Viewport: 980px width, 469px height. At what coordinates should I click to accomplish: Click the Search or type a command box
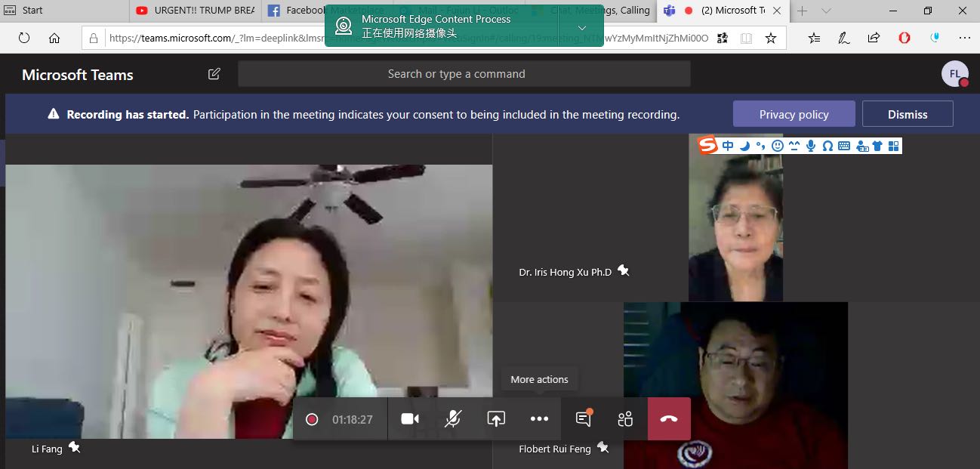tap(464, 74)
